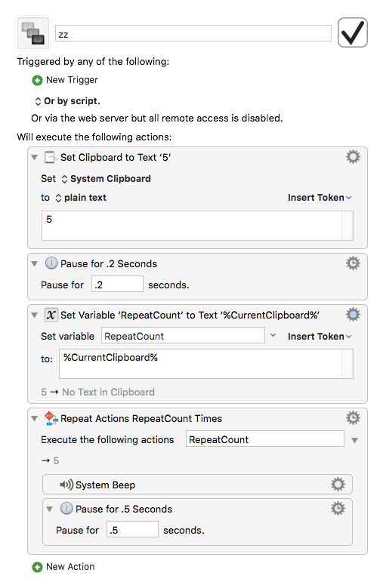Open the Repeat Actions gear menu
Image resolution: width=383 pixels, height=588 pixels.
[x=353, y=417]
